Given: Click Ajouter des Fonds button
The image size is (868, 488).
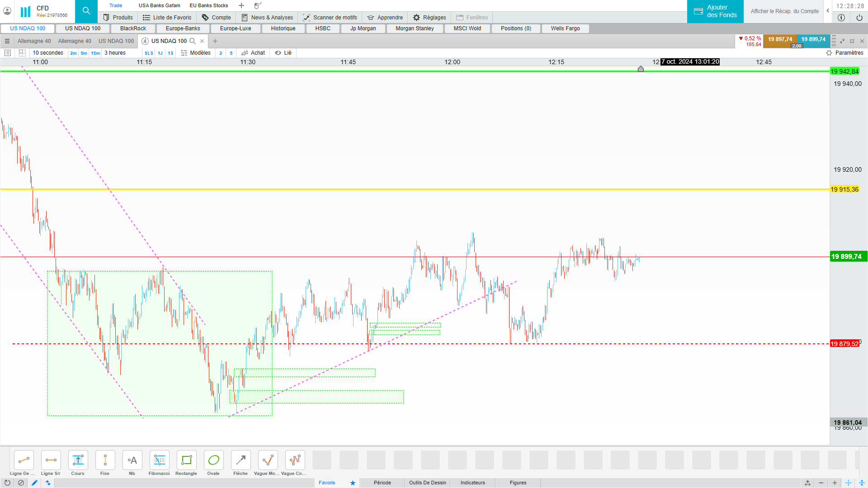Looking at the screenshot, I should pyautogui.click(x=715, y=11).
